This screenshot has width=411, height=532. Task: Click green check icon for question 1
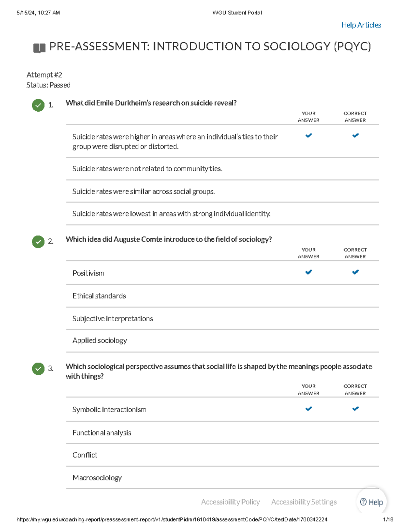coord(38,105)
